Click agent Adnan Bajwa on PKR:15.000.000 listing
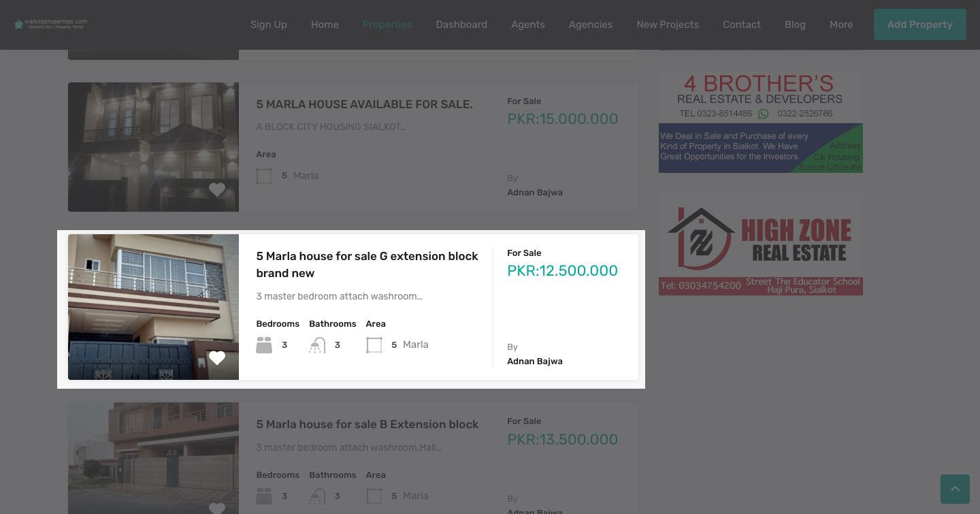This screenshot has width=980, height=514. tap(535, 193)
